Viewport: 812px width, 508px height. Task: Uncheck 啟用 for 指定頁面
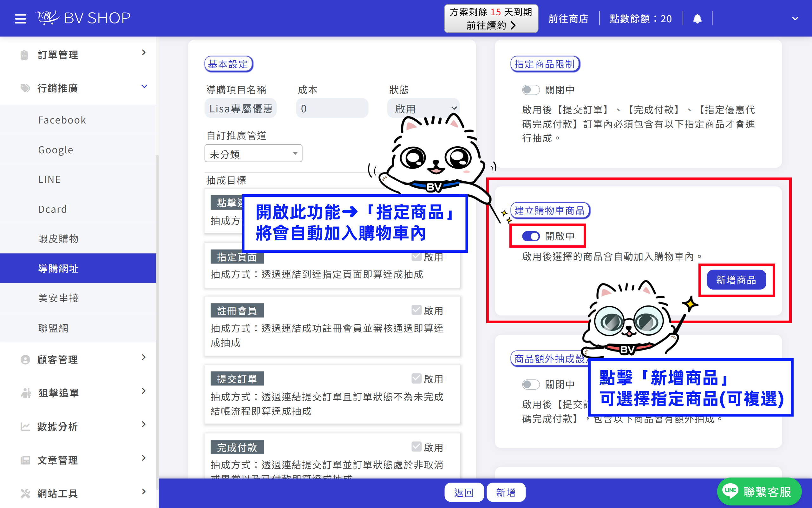(x=416, y=257)
